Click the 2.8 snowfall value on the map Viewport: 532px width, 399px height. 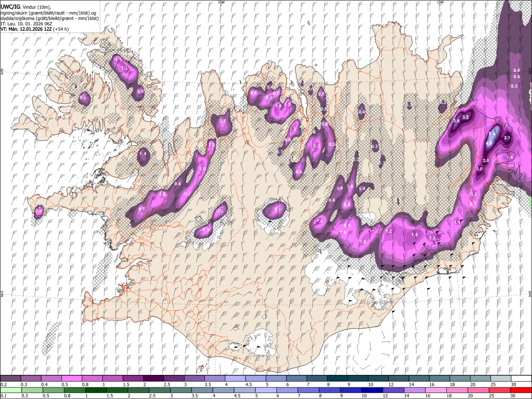point(486,160)
